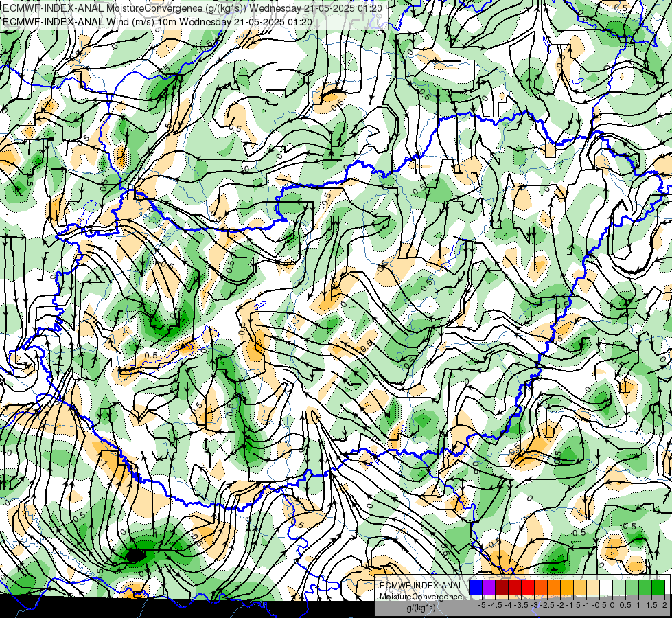Click the blue legend swatch left of -5
This screenshot has width=672, height=618.
(x=476, y=587)
